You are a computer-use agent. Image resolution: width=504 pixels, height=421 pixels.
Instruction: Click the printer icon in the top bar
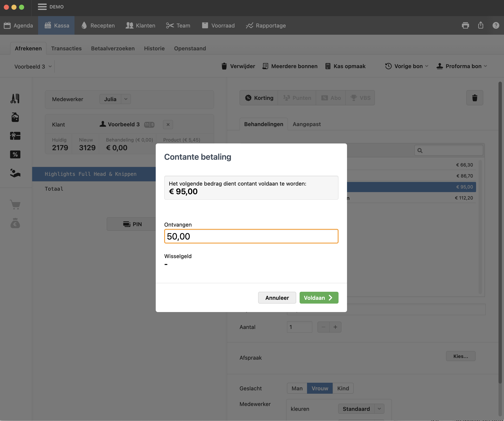pos(465,25)
